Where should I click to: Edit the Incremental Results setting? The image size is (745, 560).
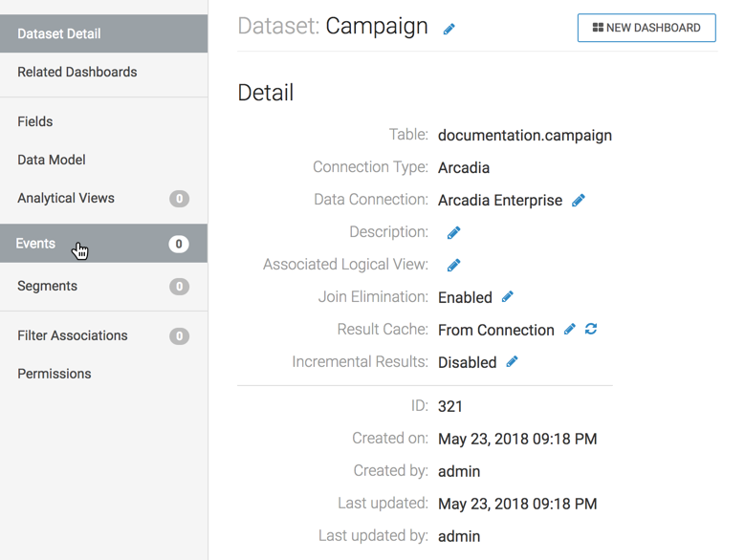(512, 362)
